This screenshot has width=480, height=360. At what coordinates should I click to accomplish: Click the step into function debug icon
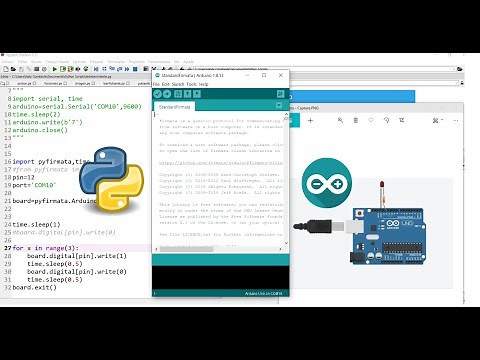point(112,69)
